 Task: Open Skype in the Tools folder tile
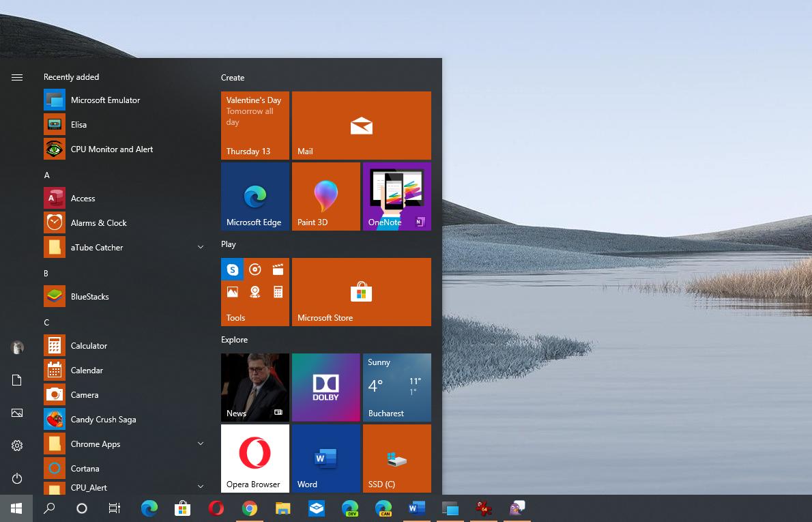(233, 270)
